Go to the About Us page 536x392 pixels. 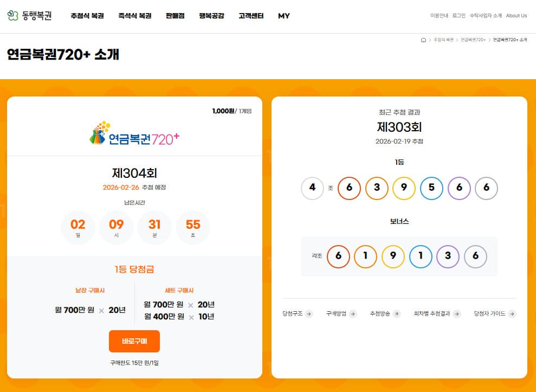pyautogui.click(x=516, y=16)
